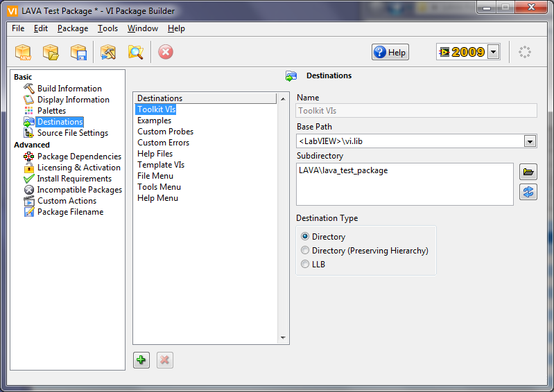
Task: Click the Licensing & Activation padlock icon
Action: (x=28, y=167)
